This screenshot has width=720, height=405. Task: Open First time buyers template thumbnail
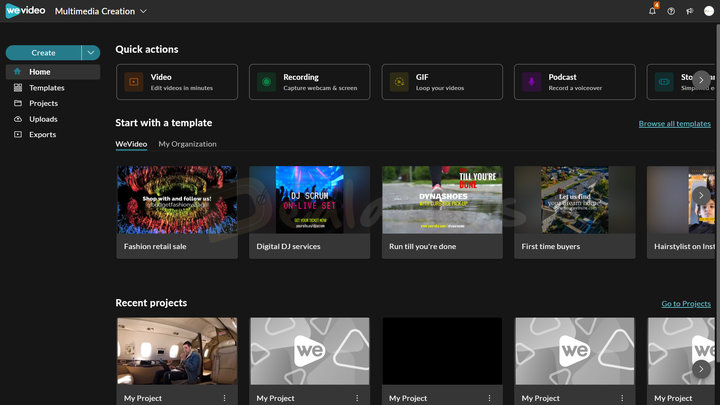tap(574, 200)
